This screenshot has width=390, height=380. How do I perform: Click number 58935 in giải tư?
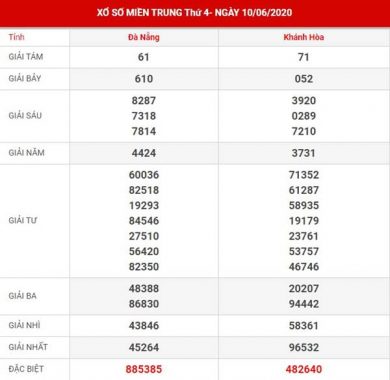pyautogui.click(x=304, y=206)
